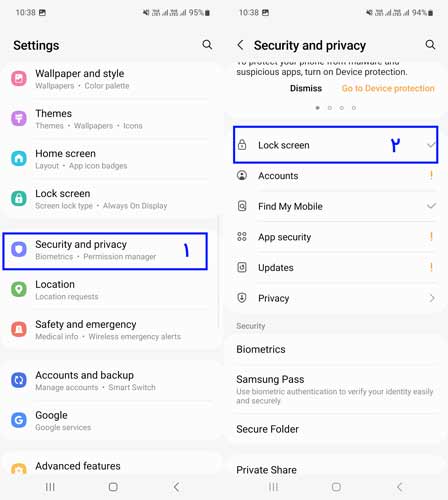Tap Accounts warning indicator
Screen dimensions: 448x500
tap(431, 175)
